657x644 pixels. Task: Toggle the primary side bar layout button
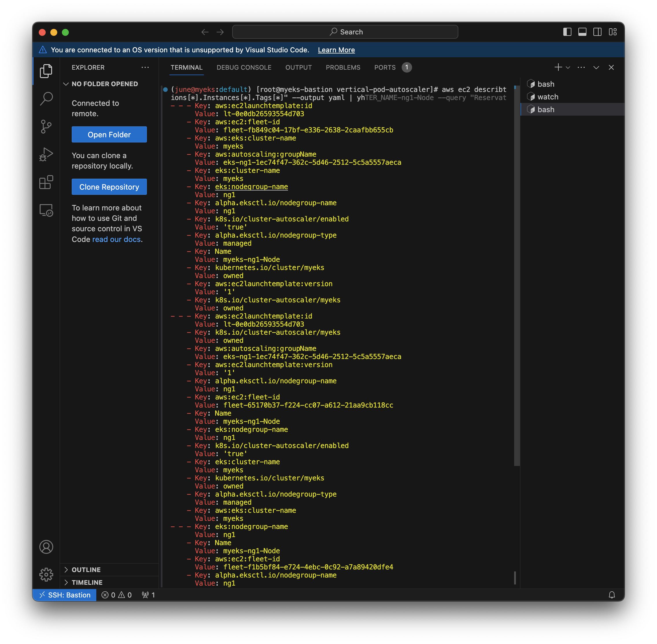567,32
